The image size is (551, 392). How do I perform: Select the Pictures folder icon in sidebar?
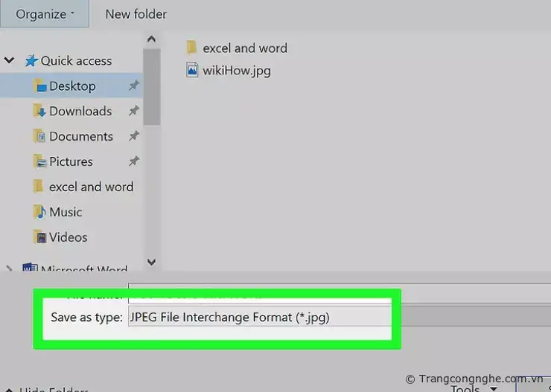(40, 162)
